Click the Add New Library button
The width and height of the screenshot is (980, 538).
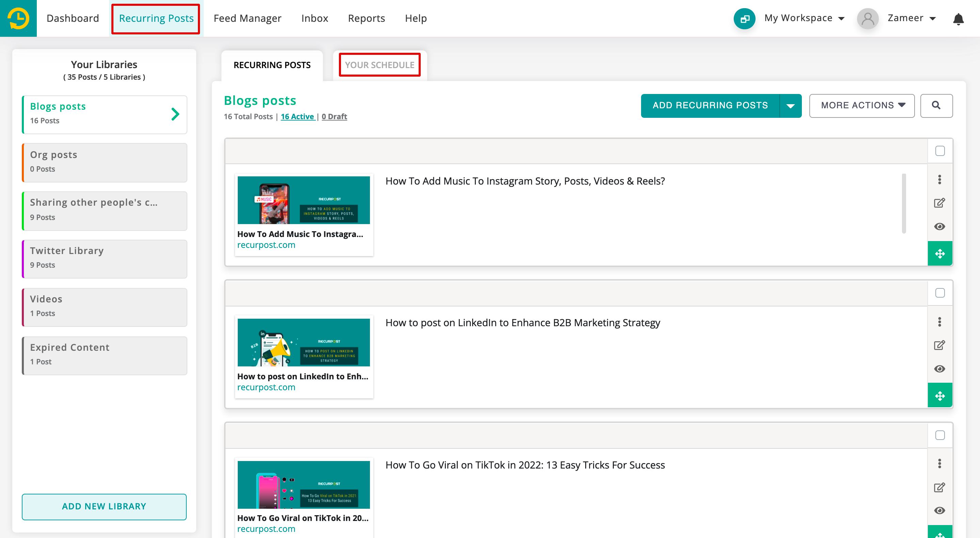104,506
